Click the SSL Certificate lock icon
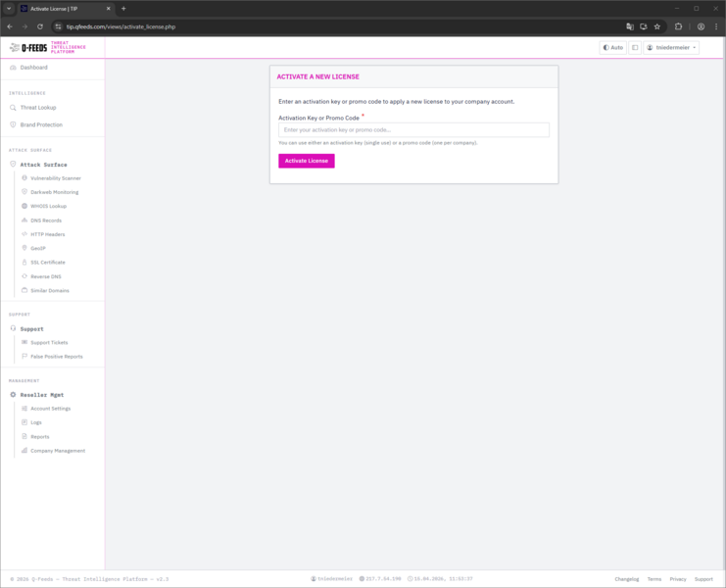Image resolution: width=726 pixels, height=588 pixels. tap(24, 262)
